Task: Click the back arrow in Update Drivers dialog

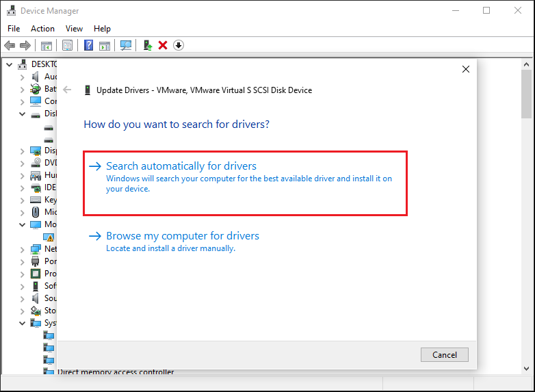Action: pos(67,90)
